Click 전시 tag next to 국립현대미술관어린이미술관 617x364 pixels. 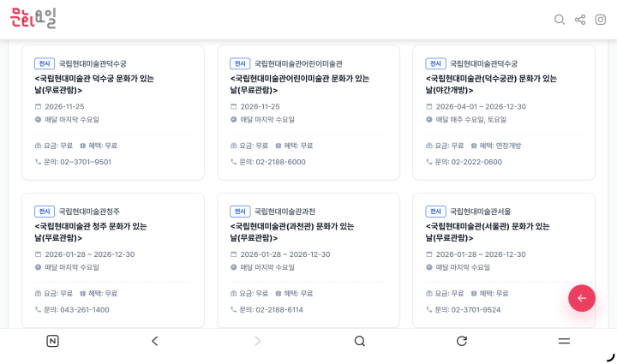point(240,63)
